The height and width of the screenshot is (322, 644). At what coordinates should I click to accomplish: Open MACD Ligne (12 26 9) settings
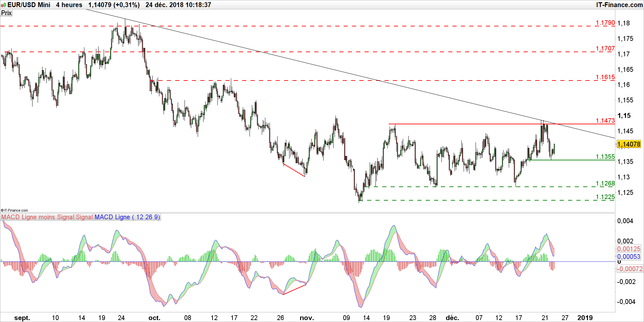tap(127, 217)
